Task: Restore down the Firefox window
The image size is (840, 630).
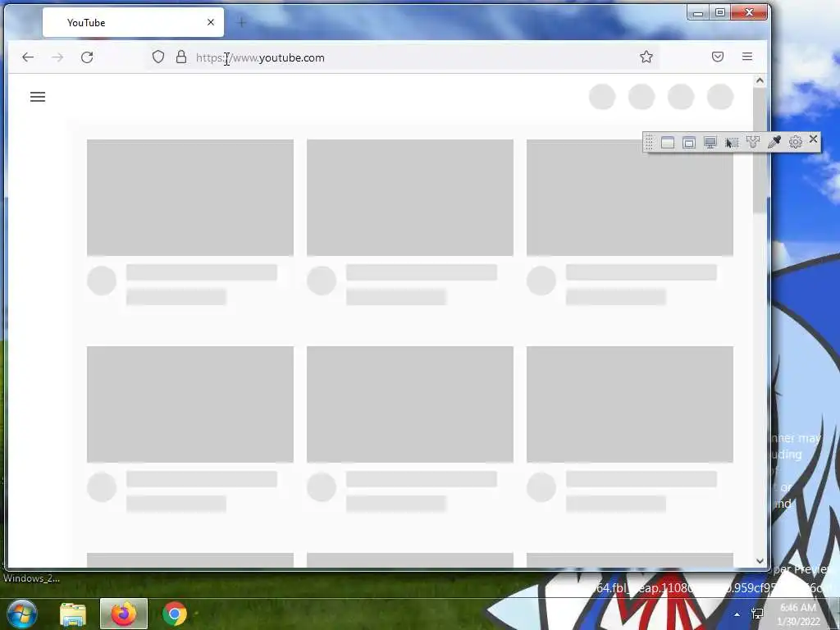Action: click(720, 12)
